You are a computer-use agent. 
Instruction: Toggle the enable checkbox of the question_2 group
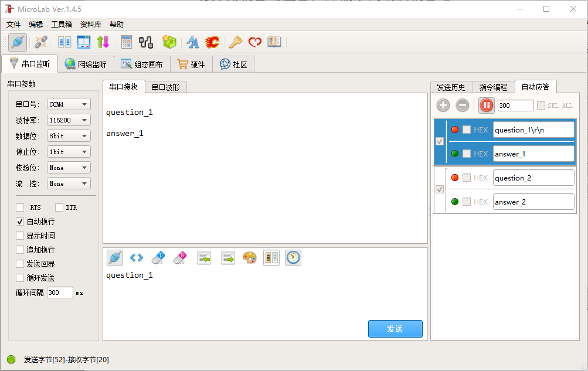coord(440,189)
